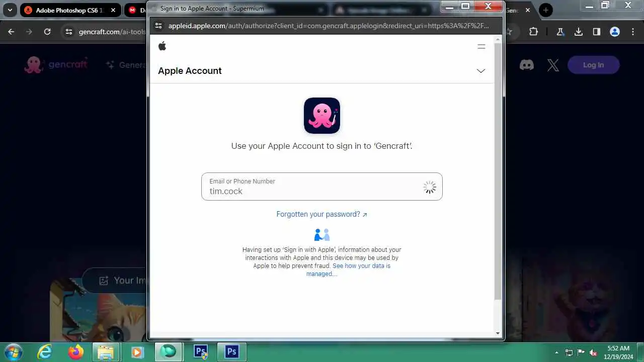Viewport: 644px width, 362px height.
Task: Click the privacy handshake icon
Action: (322, 235)
